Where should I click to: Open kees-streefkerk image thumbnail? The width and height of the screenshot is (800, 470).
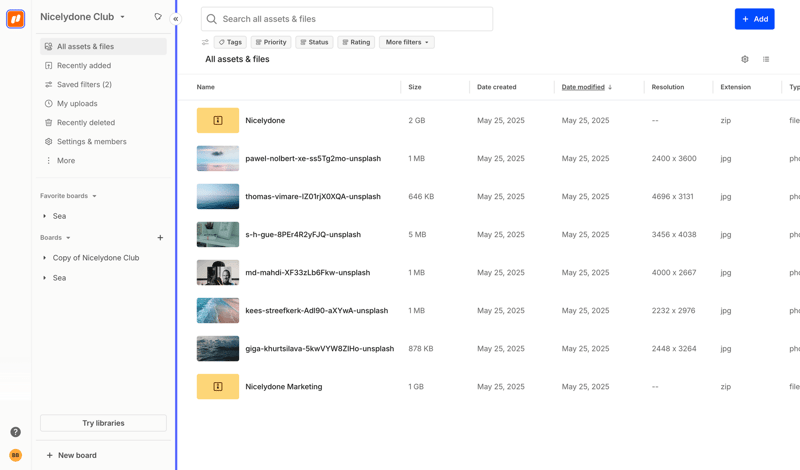(x=218, y=310)
